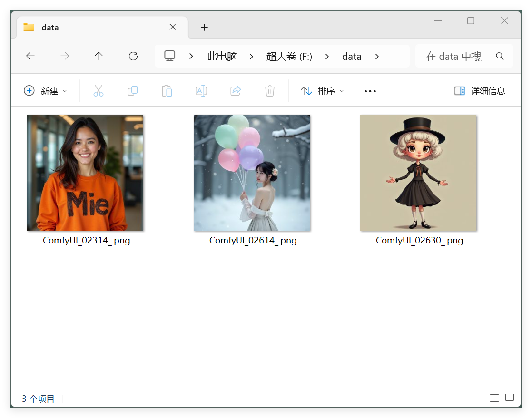Image resolution: width=532 pixels, height=418 pixels.
Task: Maximize the File Explorer window
Action: tap(471, 20)
